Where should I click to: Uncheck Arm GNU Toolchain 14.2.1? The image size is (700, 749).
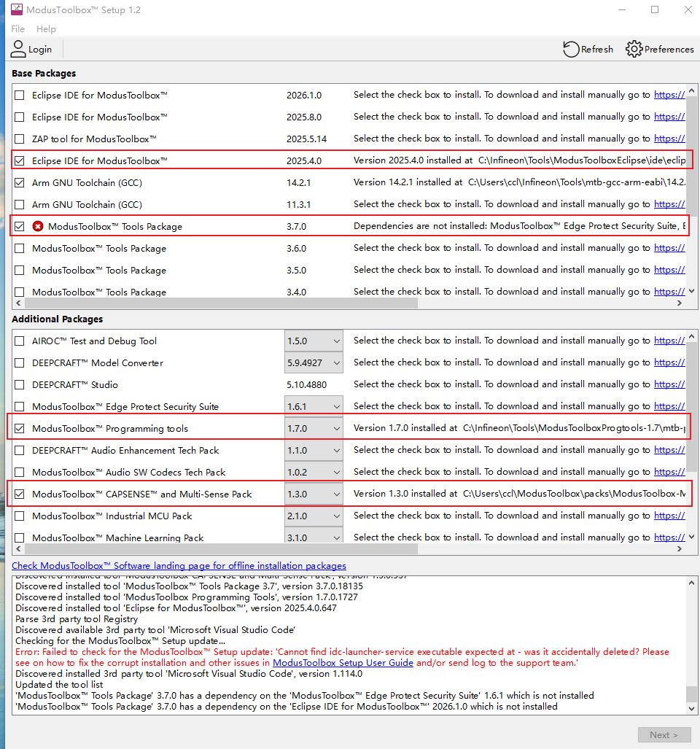point(20,182)
